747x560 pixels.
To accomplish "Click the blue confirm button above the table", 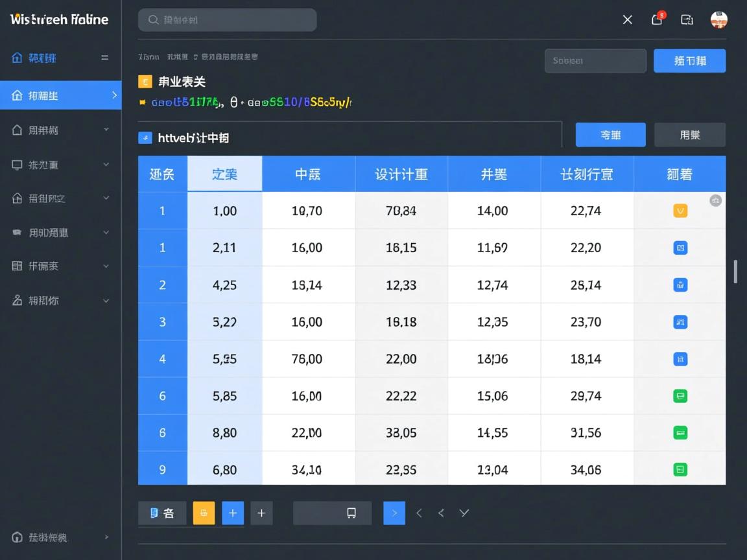I will point(610,135).
